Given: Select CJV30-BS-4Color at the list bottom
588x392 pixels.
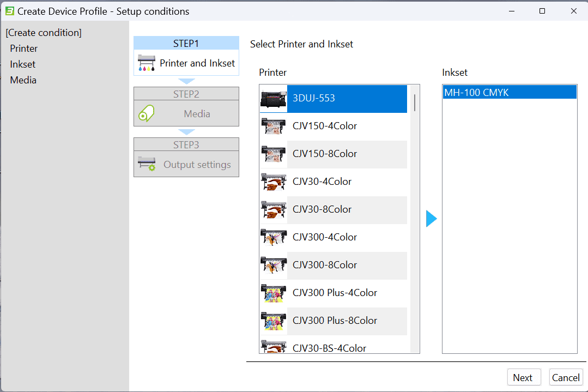Looking at the screenshot, I should coord(329,347).
